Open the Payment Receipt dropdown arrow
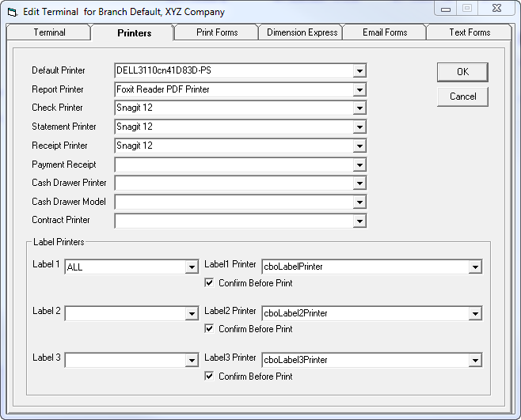The width and height of the screenshot is (521, 420). 359,165
